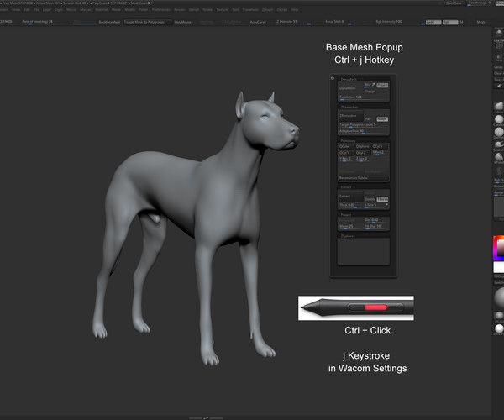The image size is (504, 420).
Task: Click the QCyl Y primitive button
Action: coord(346,153)
